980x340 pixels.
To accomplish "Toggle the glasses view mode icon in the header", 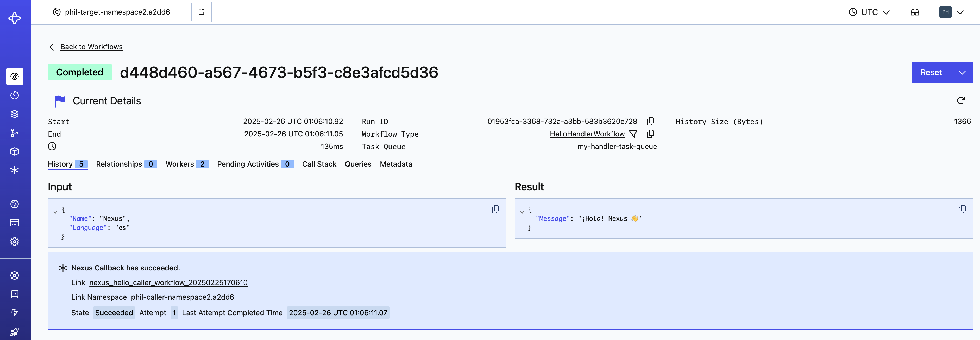I will click(x=915, y=12).
